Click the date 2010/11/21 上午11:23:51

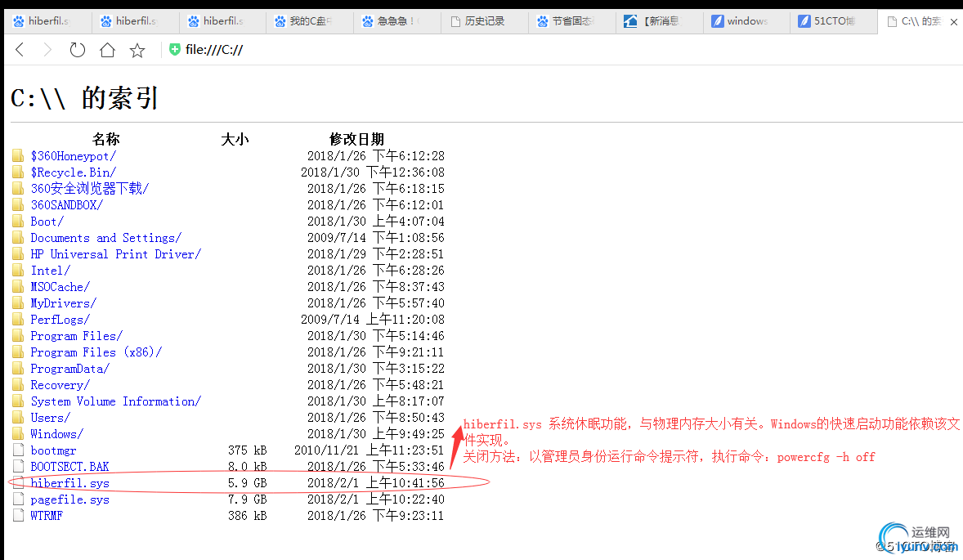pos(370,450)
